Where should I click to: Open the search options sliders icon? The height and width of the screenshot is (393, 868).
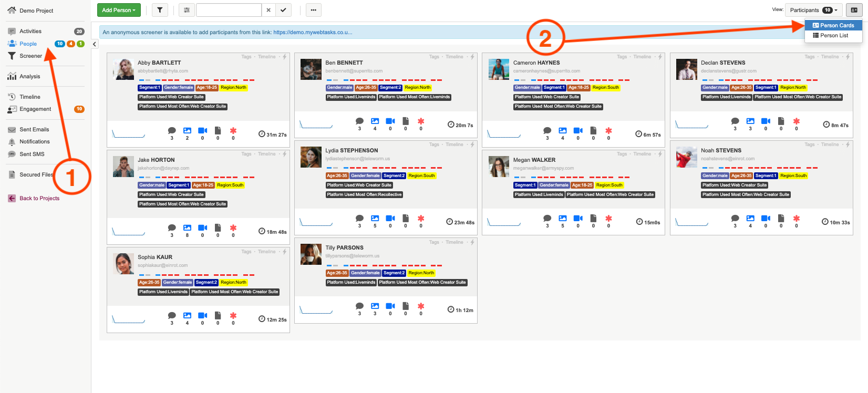tap(187, 10)
